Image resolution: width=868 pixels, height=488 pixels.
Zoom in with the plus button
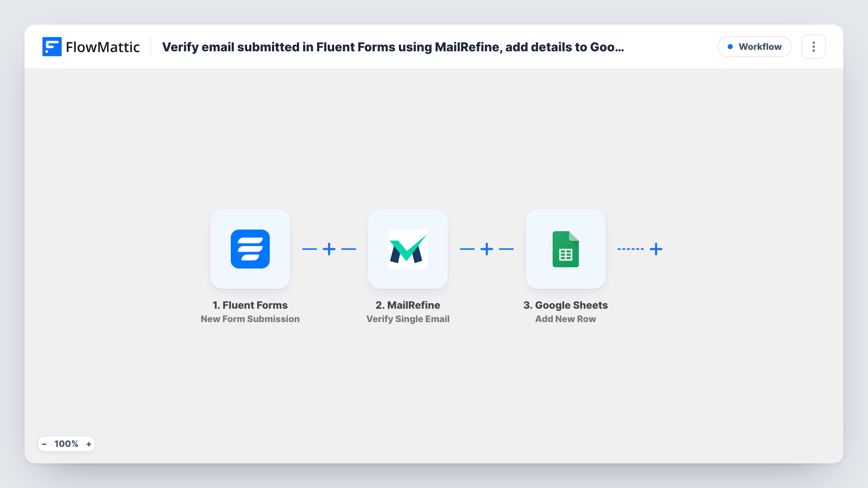pyautogui.click(x=89, y=444)
